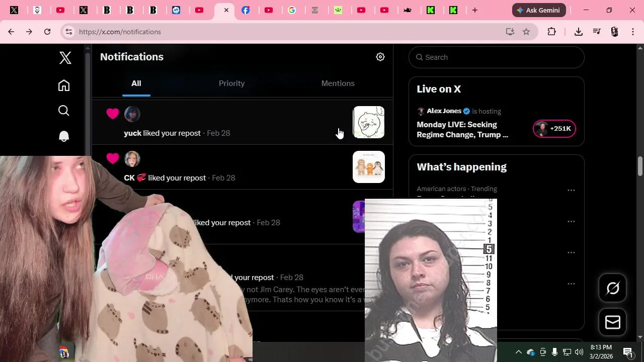Open notification settings gear icon
Viewport: 644px width, 362px height.
[x=380, y=57]
